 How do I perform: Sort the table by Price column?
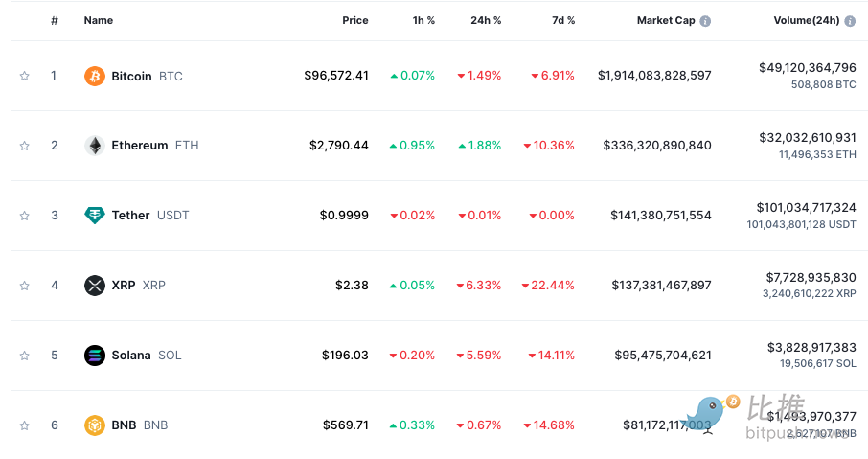[354, 20]
